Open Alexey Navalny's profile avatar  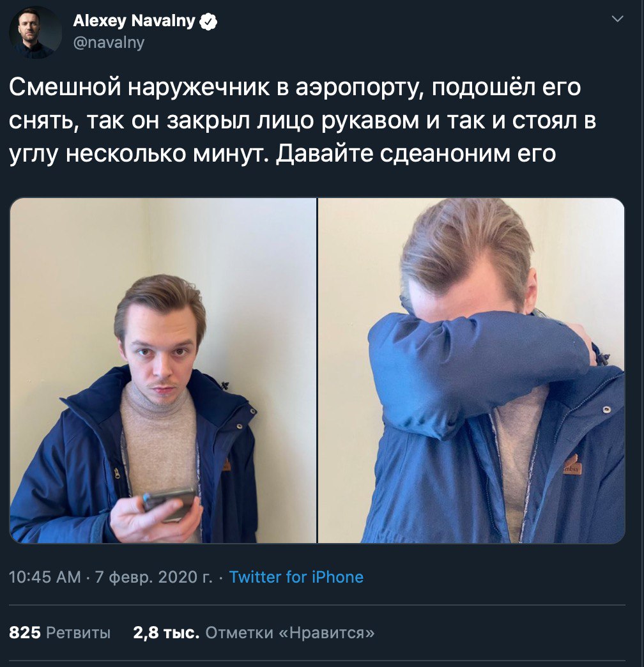pos(35,32)
